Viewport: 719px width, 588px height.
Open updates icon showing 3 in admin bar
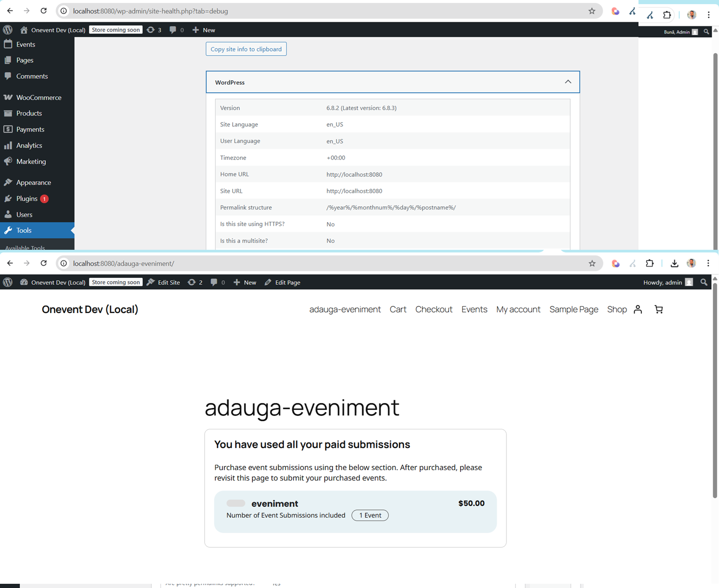tap(154, 30)
